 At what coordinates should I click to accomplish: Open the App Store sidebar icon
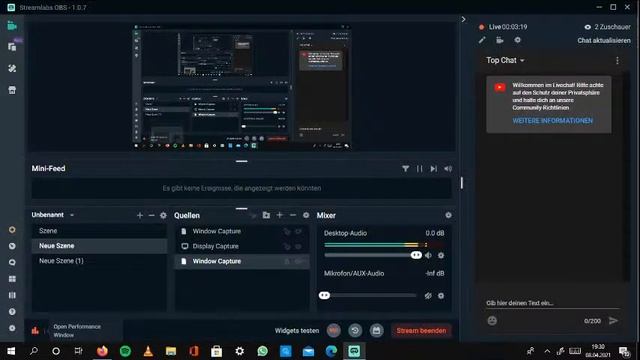tap(12, 90)
